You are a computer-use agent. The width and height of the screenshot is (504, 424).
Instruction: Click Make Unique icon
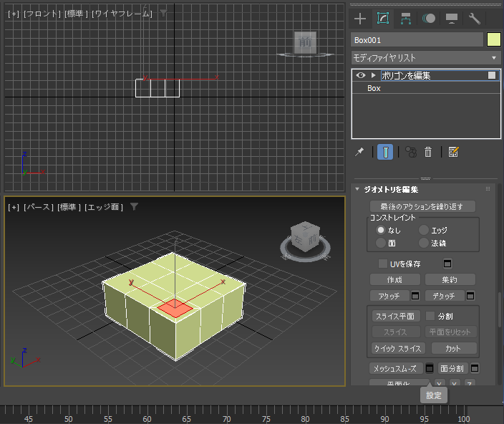click(x=411, y=152)
